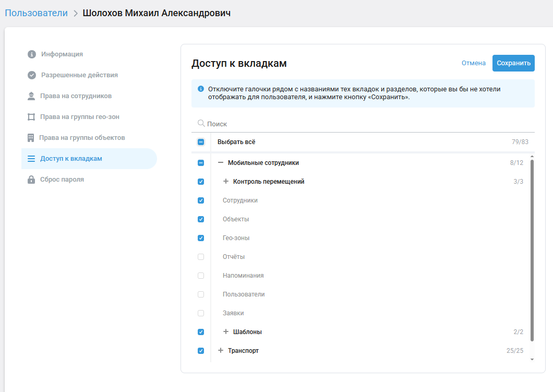The height and width of the screenshot is (392, 553).
Task: Uncheck the Сотрудники checkbox
Action: coord(201,200)
